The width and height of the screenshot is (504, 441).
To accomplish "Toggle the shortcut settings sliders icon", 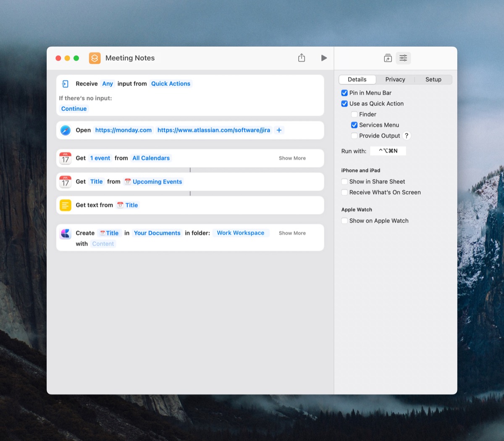I will tap(403, 58).
